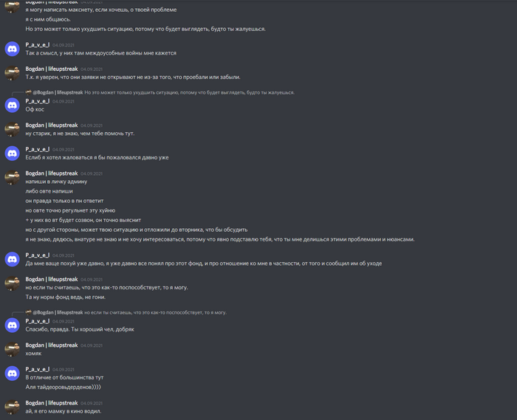This screenshot has width=517, height=420.
Task: Open Bogdan | lifeupstreak username above 'ну старик'
Action: point(52,125)
